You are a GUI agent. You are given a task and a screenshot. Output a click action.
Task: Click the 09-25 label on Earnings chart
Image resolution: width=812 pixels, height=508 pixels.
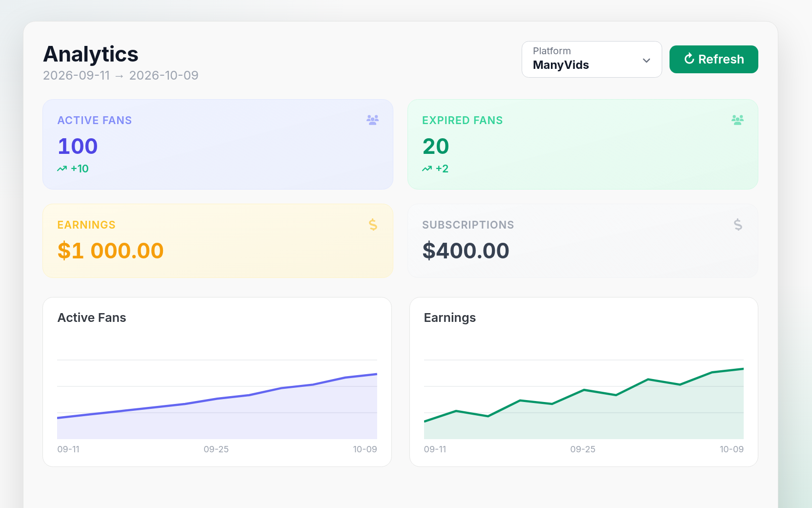(583, 449)
